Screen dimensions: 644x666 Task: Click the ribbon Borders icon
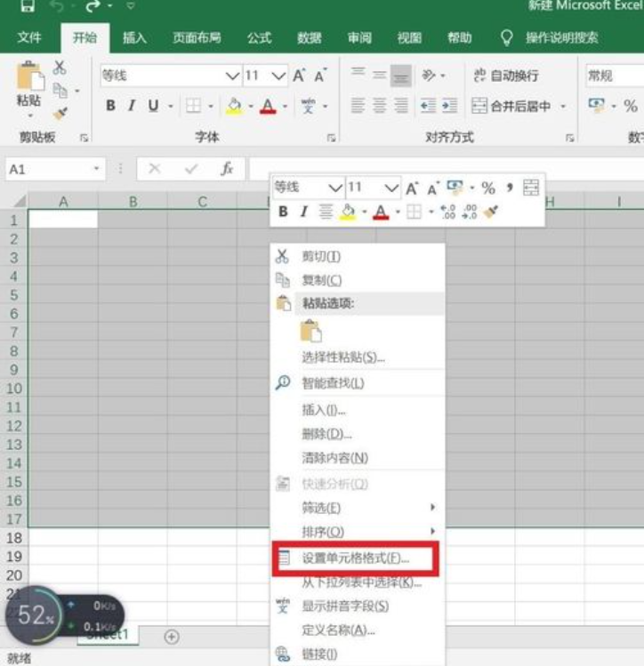[193, 106]
